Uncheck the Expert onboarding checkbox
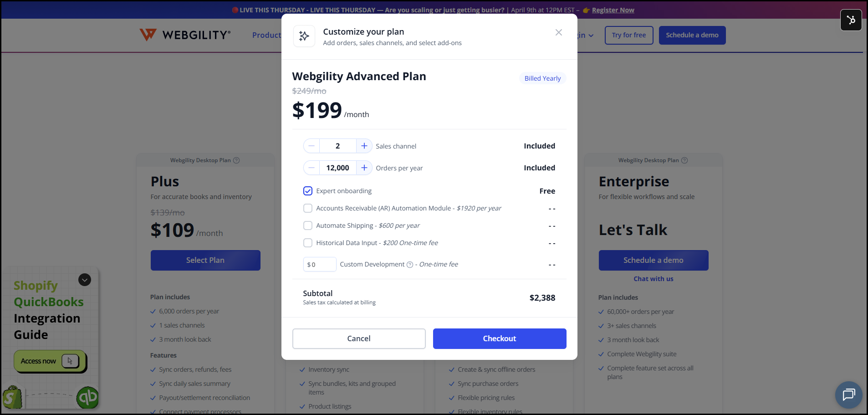This screenshot has width=868, height=415. [x=308, y=191]
